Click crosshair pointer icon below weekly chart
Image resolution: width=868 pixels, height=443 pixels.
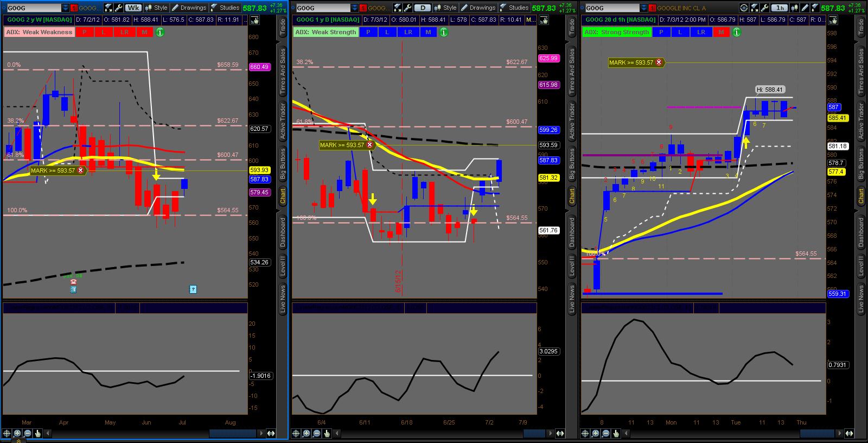(x=7, y=433)
